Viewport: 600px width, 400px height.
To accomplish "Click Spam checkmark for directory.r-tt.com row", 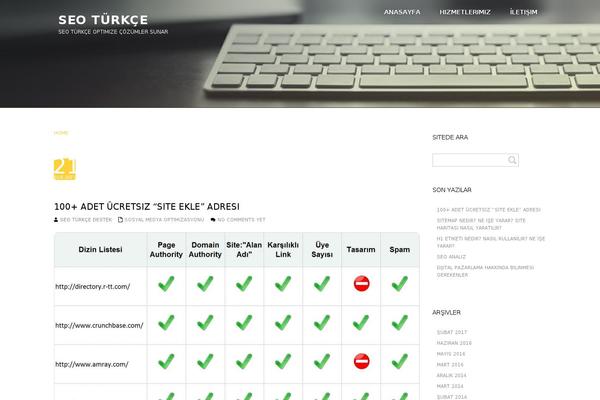I will (x=399, y=284).
